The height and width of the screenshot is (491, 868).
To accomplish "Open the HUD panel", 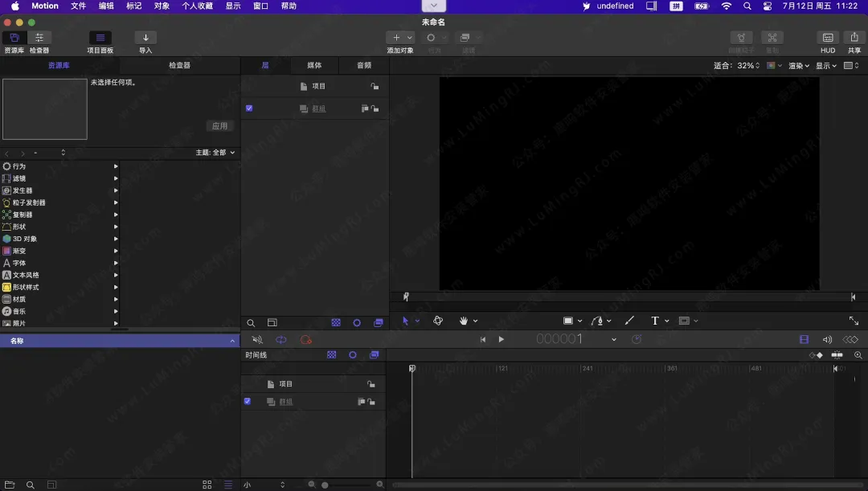I will pos(828,38).
